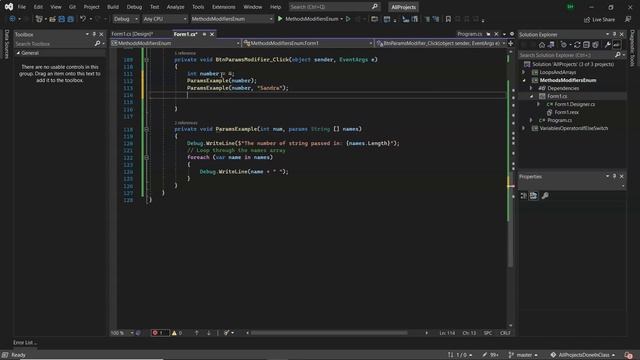The height and width of the screenshot is (360, 640).
Task: Navigate to previous issue up arrow
Action: pyautogui.click(x=196, y=333)
